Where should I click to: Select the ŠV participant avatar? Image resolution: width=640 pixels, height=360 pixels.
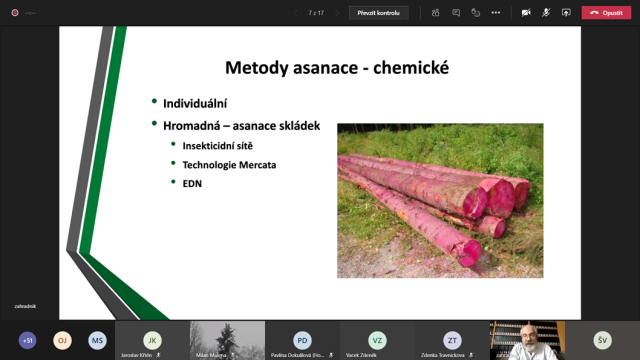coord(602,340)
